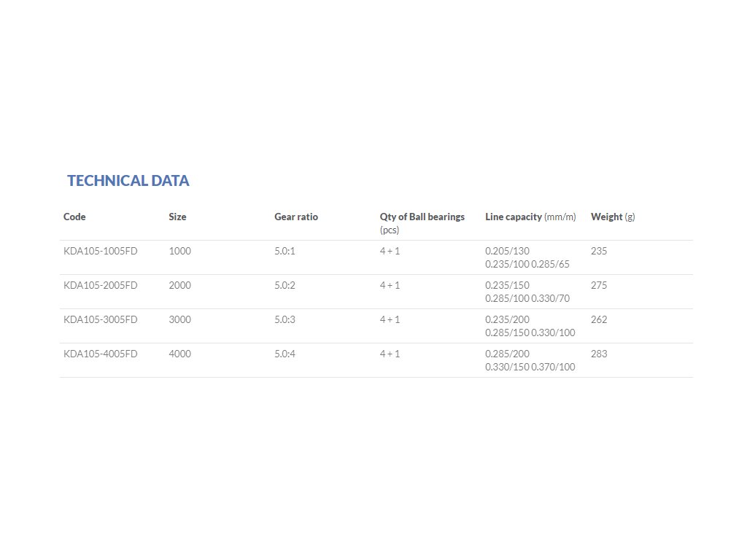
Task: Click the (pcs) unit label
Action: tap(390, 230)
